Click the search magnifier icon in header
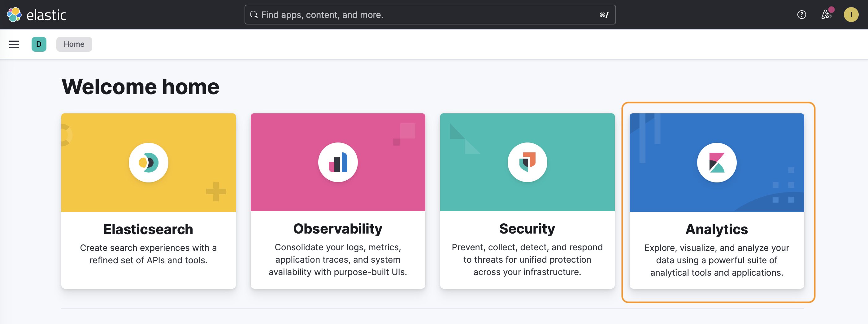 point(254,15)
